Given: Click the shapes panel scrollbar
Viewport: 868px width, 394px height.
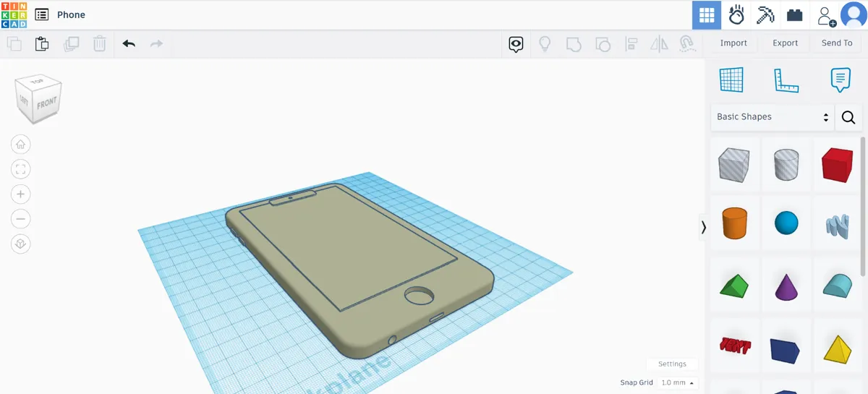Looking at the screenshot, I should (x=862, y=206).
